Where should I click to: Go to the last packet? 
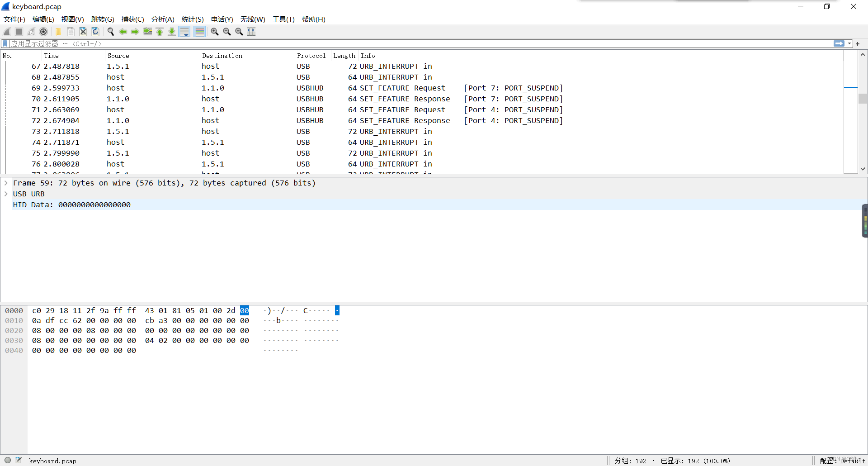click(172, 32)
